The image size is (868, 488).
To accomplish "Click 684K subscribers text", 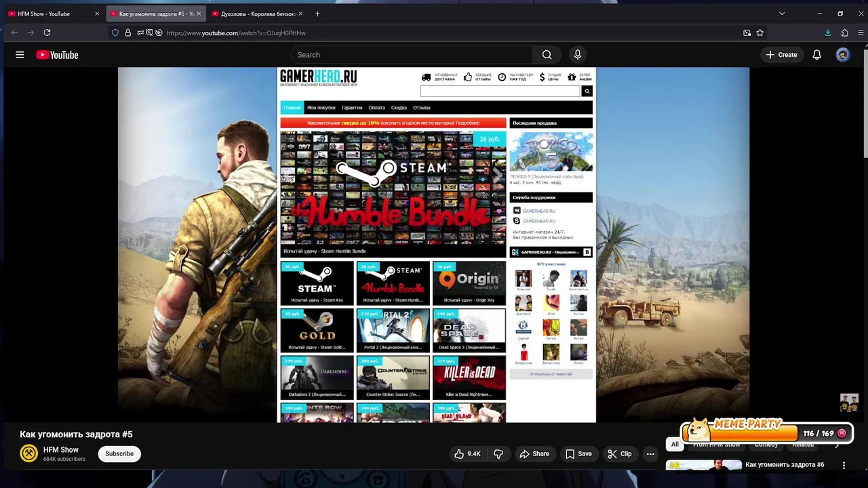I will click(x=64, y=459).
